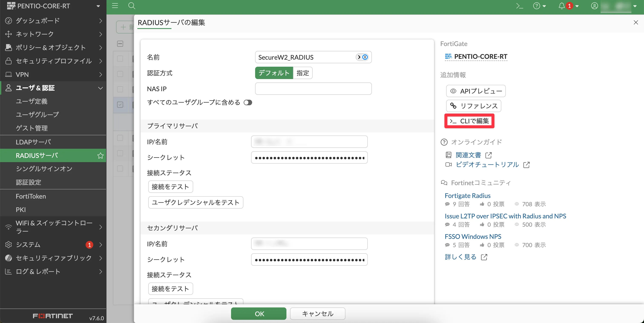This screenshot has width=644, height=323.
Task: Test primary server connection 接続をテスト
Action: tap(171, 187)
